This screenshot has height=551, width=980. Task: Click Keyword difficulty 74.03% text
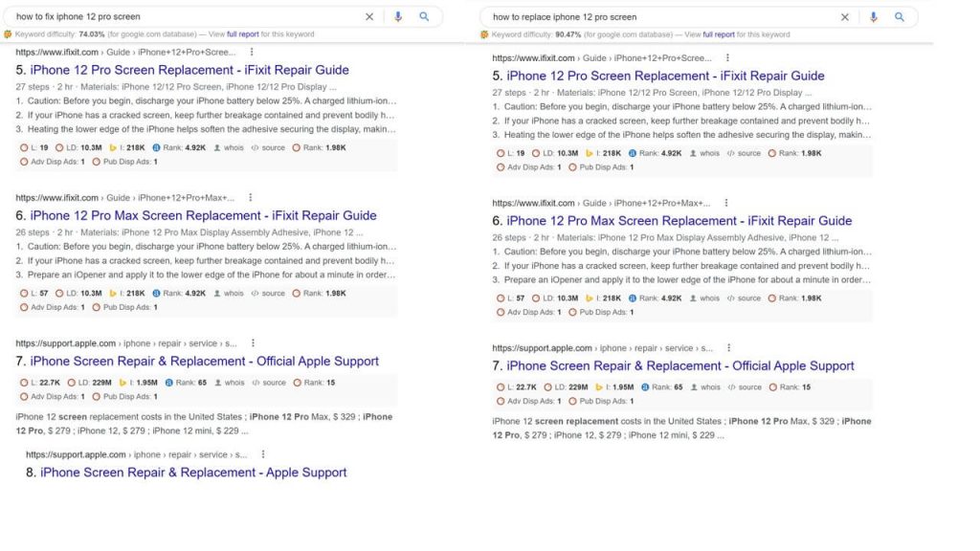pos(60,34)
